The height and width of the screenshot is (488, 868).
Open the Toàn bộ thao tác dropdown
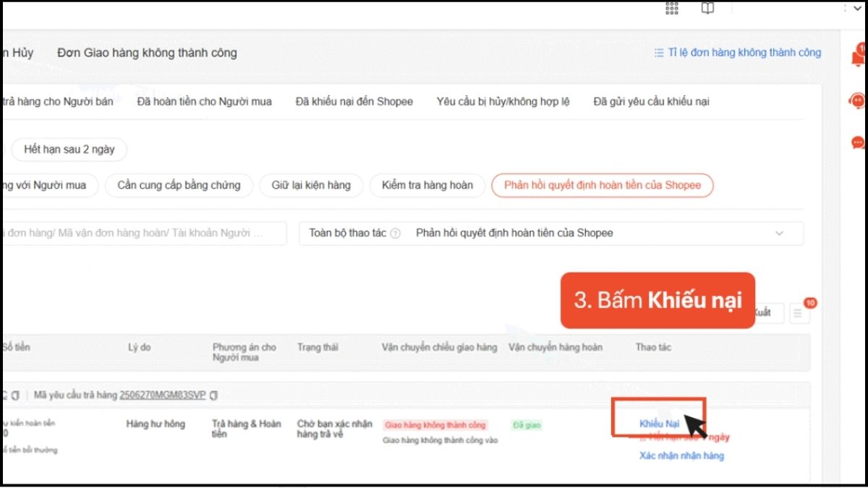coord(551,233)
